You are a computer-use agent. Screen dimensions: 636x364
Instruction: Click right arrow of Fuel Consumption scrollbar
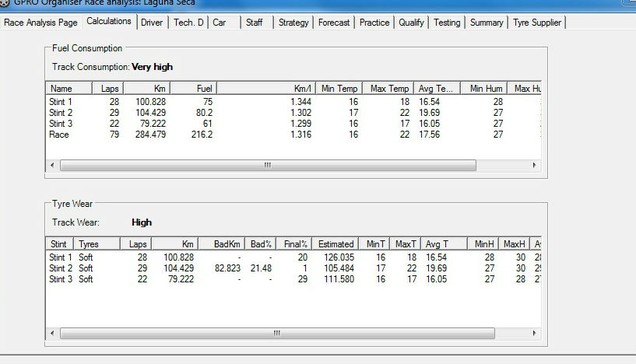pos(534,165)
